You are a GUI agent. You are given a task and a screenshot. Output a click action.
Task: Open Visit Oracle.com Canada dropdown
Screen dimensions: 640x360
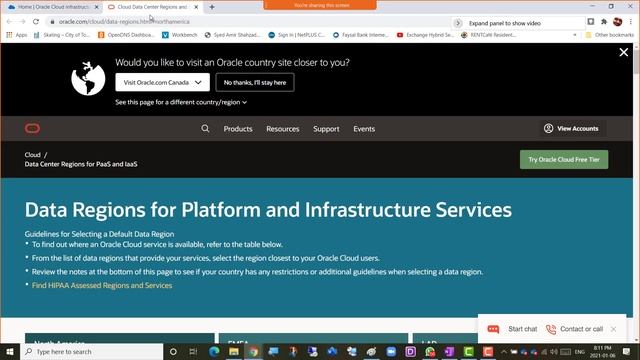162,82
